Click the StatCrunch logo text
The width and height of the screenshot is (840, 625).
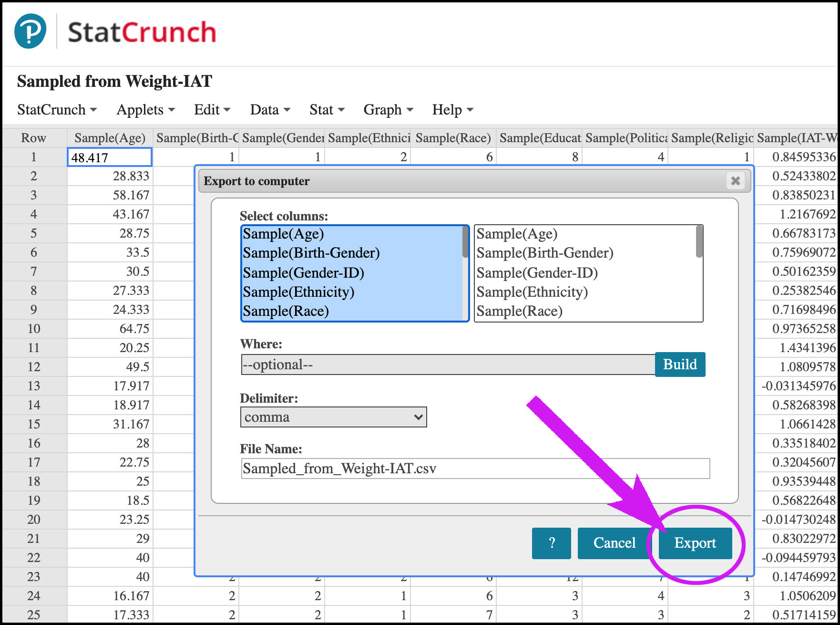pos(142,32)
